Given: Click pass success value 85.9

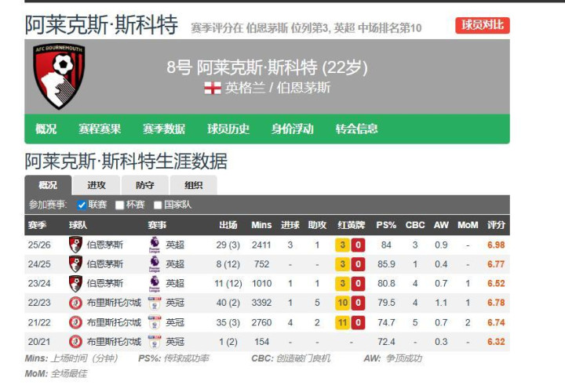Looking at the screenshot, I should (x=386, y=264).
